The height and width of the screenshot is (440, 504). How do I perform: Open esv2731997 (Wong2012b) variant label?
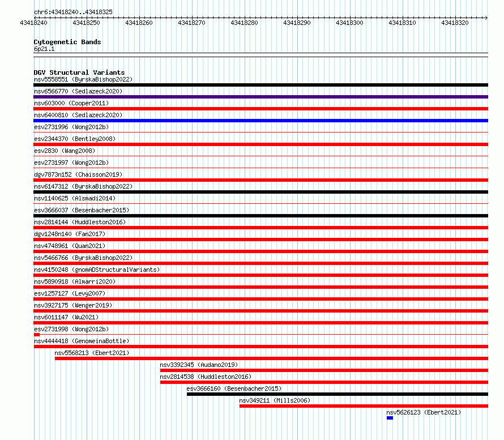71,163
